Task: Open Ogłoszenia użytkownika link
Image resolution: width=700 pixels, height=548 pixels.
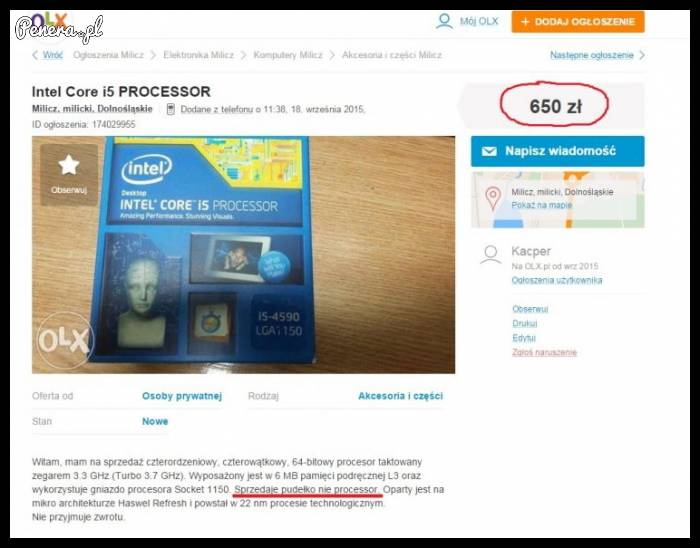Action: [x=557, y=280]
